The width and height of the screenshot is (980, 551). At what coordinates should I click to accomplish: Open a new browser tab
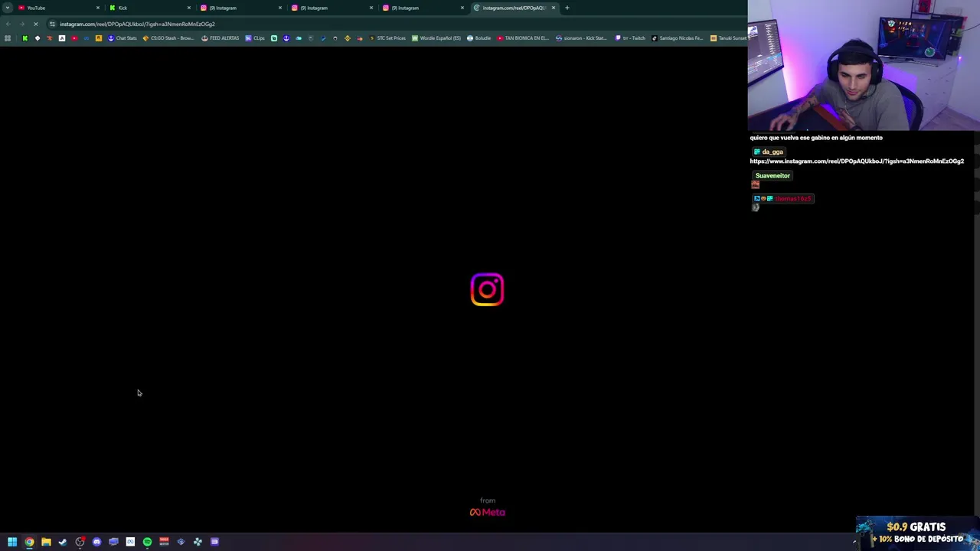tap(567, 8)
